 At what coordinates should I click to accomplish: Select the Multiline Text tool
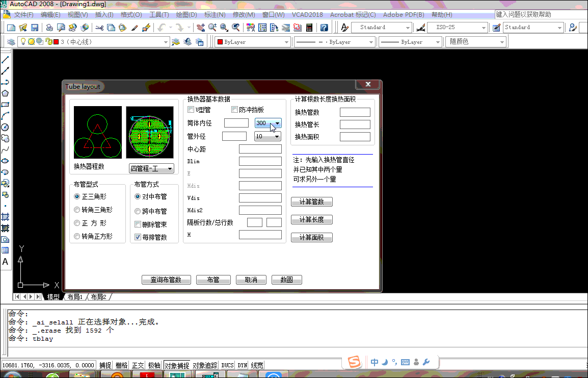[5, 262]
